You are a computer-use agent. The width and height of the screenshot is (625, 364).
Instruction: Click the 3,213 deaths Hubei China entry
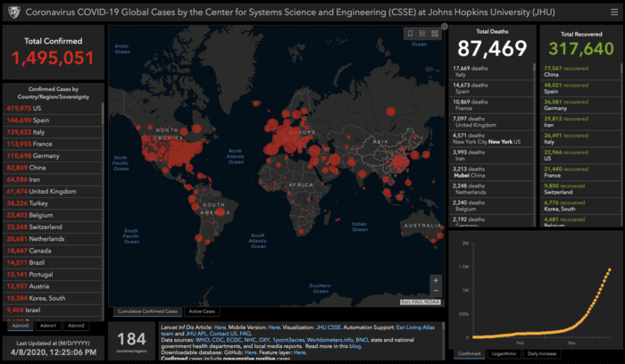pyautogui.click(x=491, y=172)
